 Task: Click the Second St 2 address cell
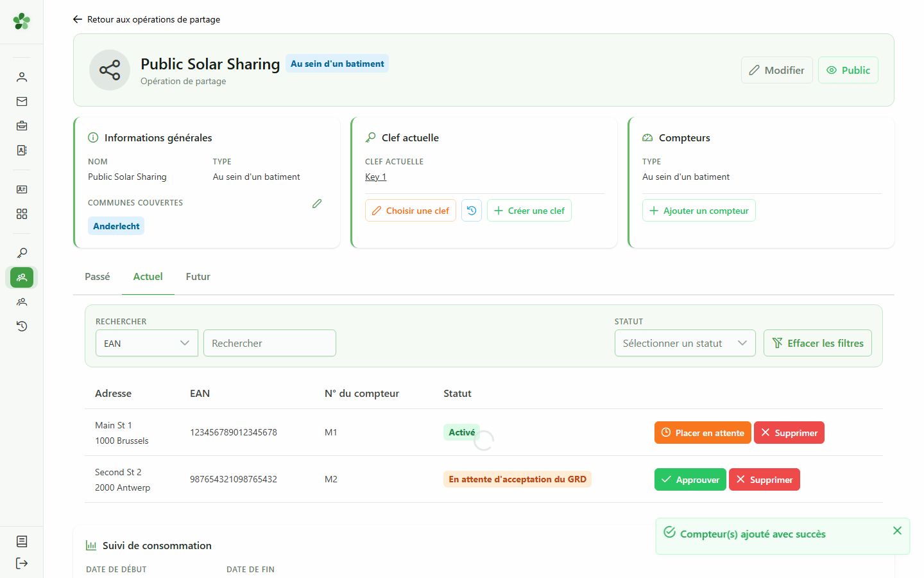click(123, 480)
